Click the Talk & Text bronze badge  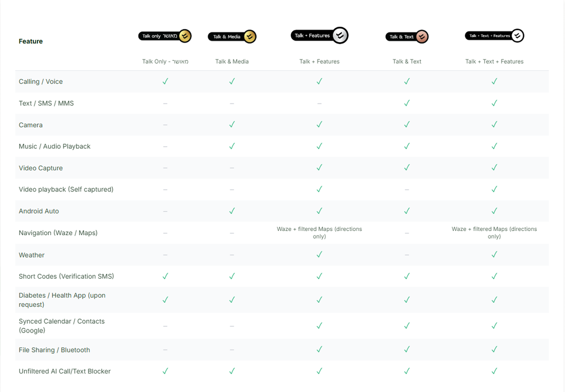click(x=407, y=36)
